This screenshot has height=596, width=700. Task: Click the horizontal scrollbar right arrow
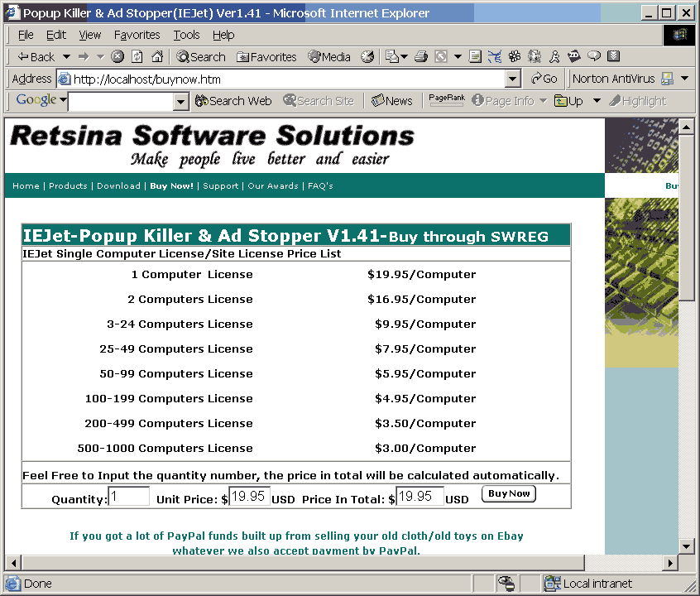(x=670, y=563)
